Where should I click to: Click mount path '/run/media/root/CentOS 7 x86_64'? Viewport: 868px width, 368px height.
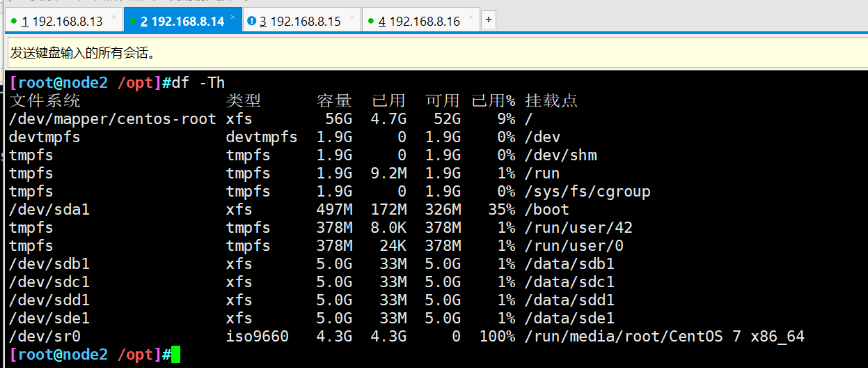[665, 337]
